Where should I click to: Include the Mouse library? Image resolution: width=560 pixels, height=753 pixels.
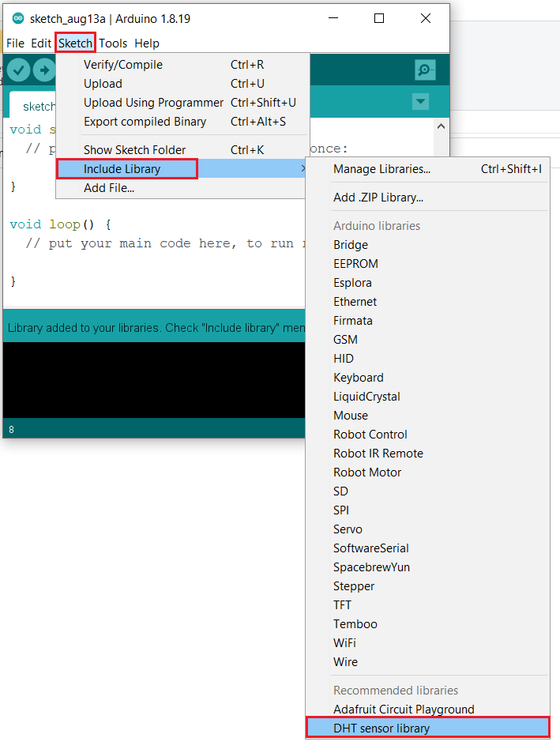pyautogui.click(x=427, y=416)
